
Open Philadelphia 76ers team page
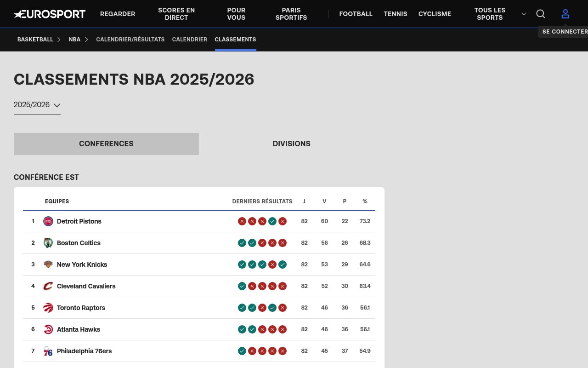click(x=85, y=351)
